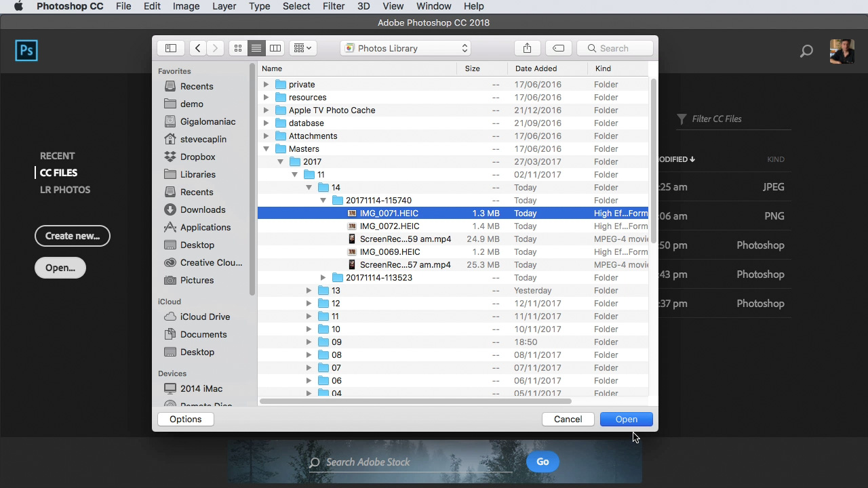
Task: Click the horizontal scrollbar in file list
Action: coord(416,401)
